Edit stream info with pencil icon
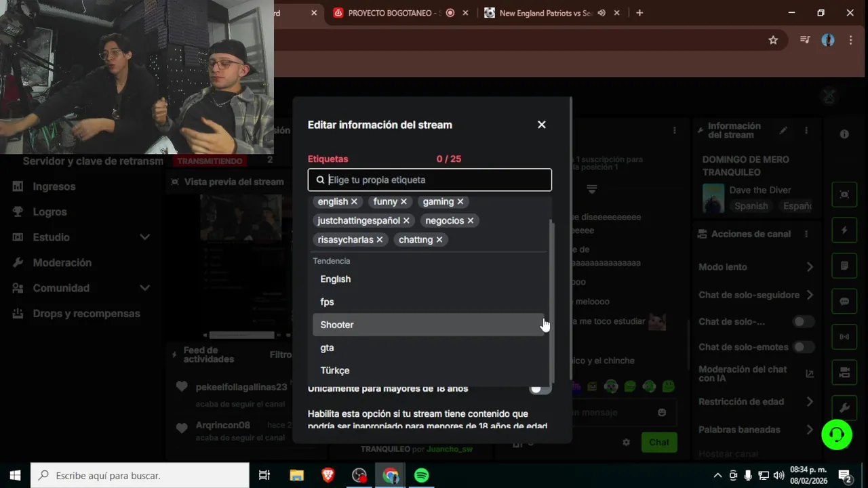This screenshot has width=868, height=488. (x=783, y=130)
